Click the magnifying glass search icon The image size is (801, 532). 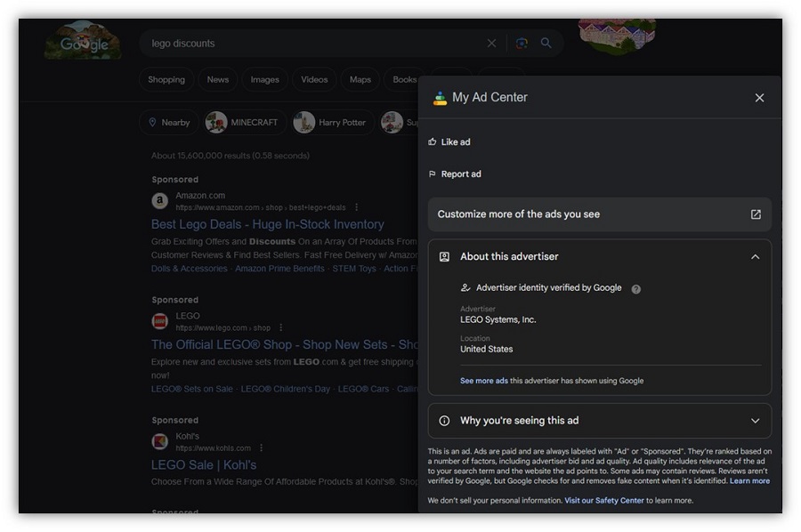(x=546, y=43)
